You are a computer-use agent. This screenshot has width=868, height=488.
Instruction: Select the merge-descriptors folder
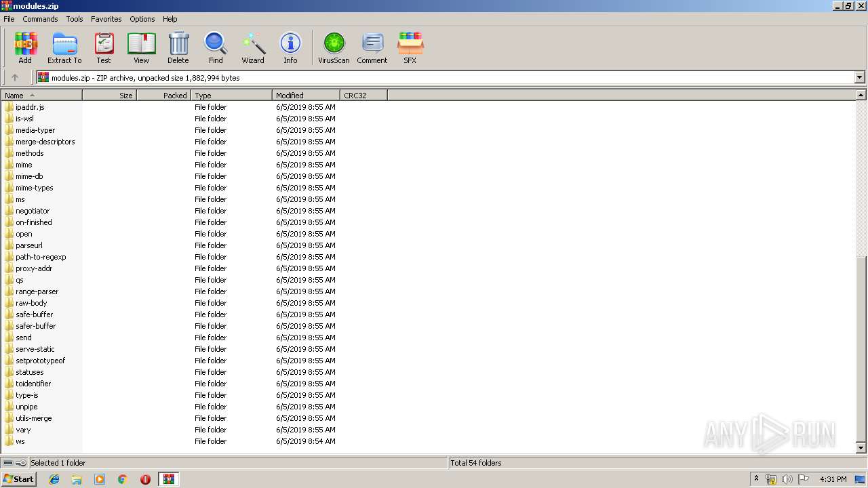tap(45, 142)
